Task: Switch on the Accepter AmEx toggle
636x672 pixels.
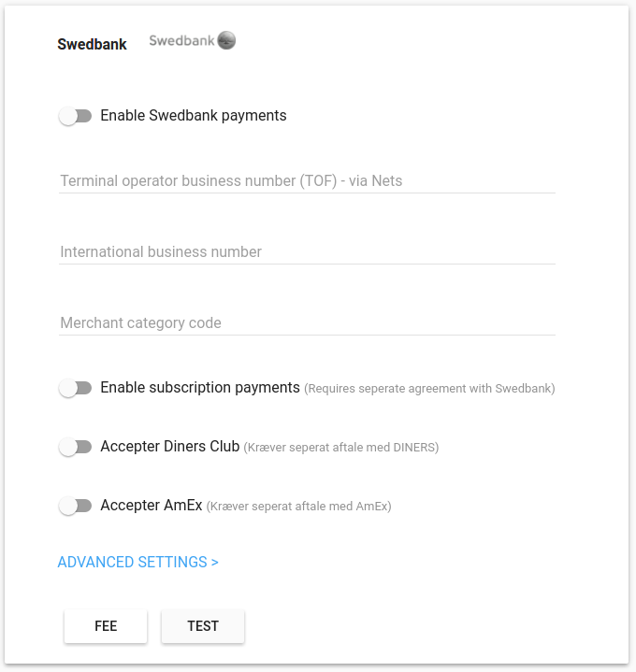Action: point(76,506)
